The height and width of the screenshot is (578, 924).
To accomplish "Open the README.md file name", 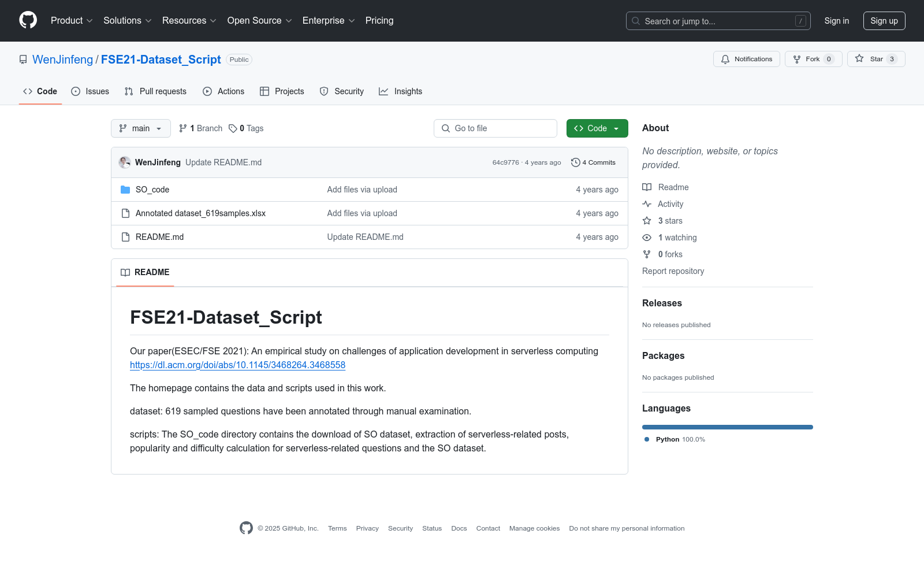I will [x=159, y=237].
